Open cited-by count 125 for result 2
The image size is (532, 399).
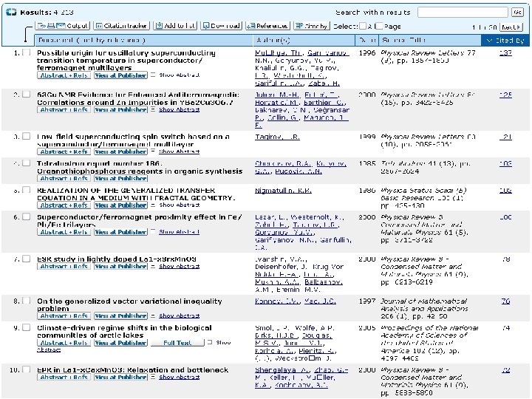[505, 95]
